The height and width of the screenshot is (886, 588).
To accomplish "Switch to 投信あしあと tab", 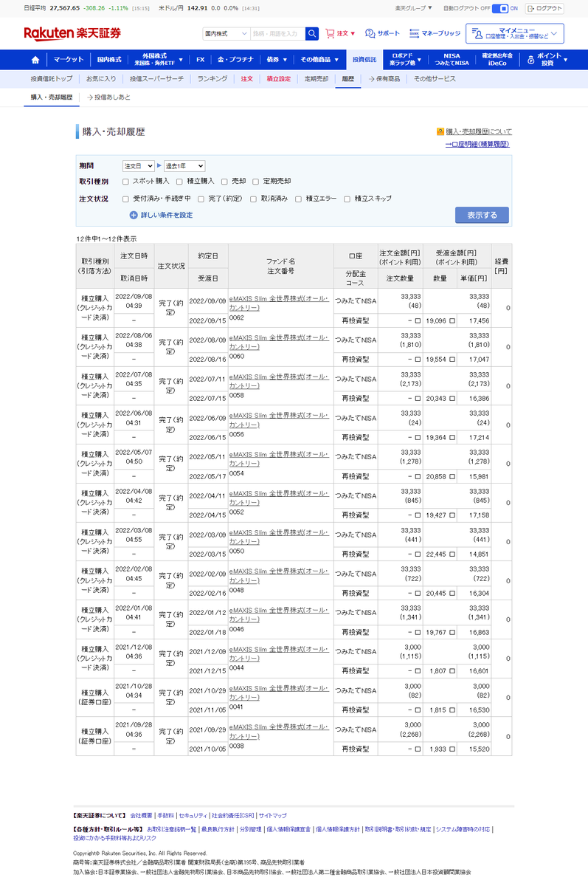I will pyautogui.click(x=108, y=97).
